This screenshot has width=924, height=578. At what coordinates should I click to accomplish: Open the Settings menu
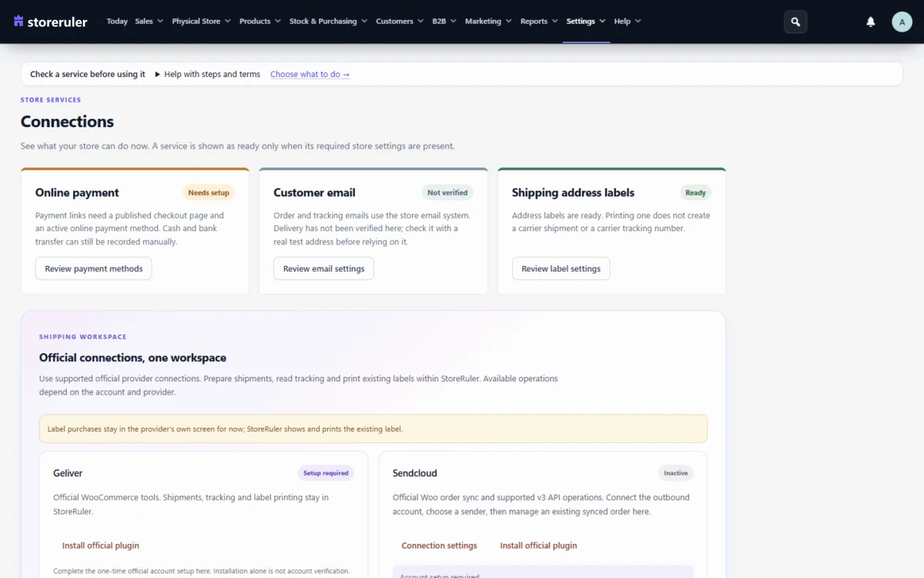586,22
